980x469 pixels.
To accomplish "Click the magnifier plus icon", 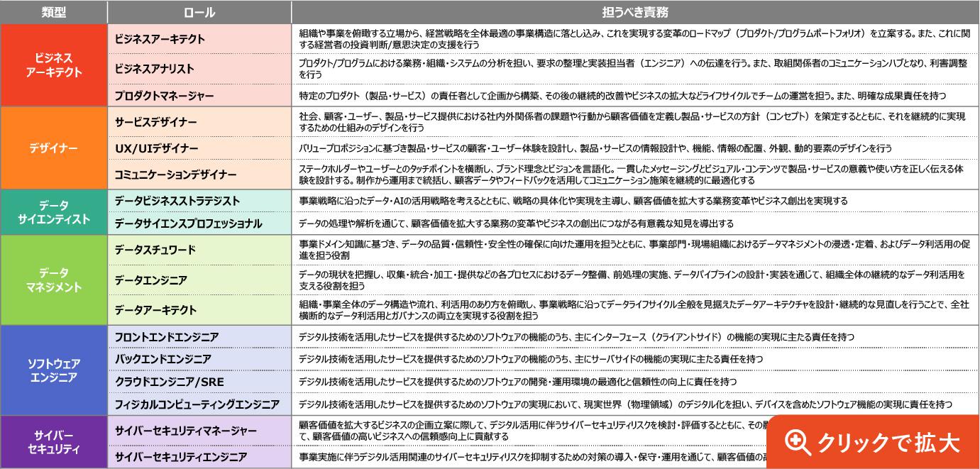I will point(797,443).
